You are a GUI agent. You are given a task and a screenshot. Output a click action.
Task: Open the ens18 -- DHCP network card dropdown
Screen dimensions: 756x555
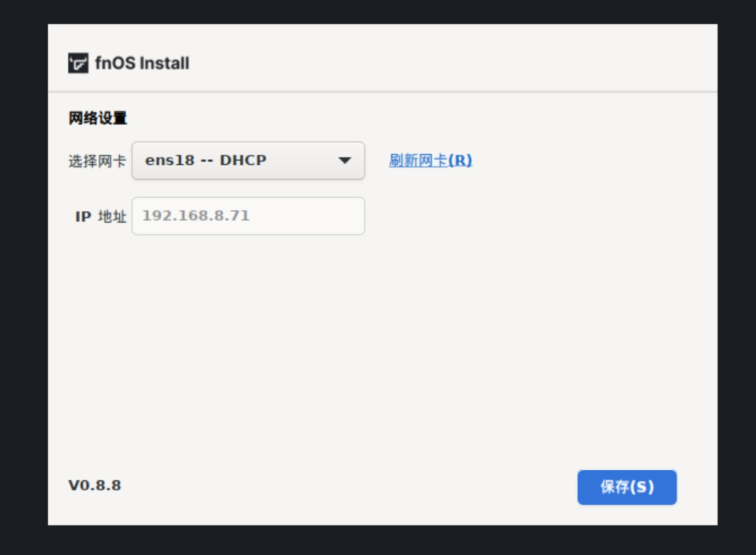pyautogui.click(x=248, y=161)
